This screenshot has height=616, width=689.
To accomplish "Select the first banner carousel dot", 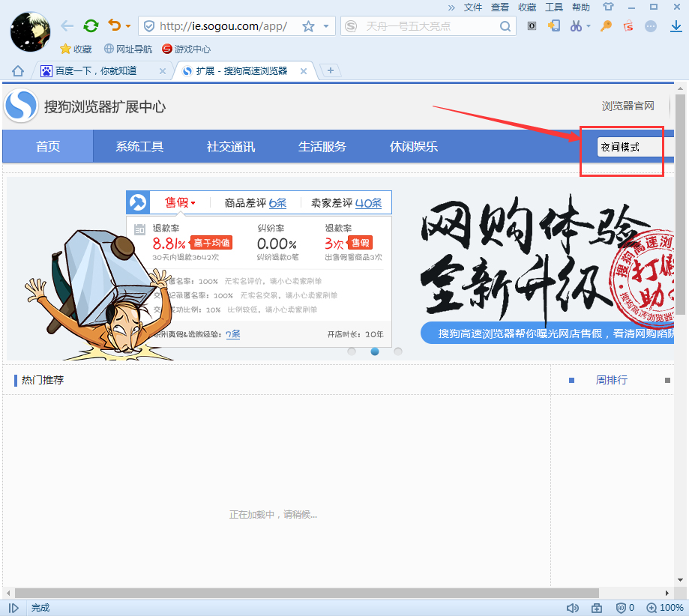I will coord(352,351).
